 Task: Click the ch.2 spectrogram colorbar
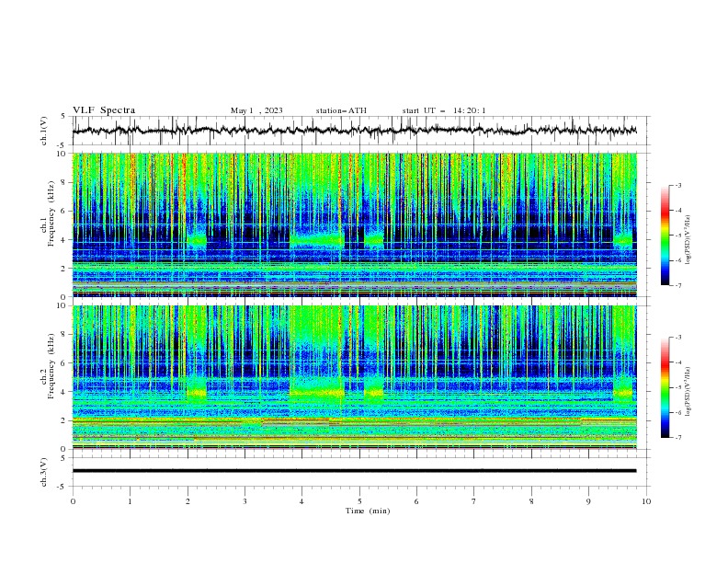[665, 387]
